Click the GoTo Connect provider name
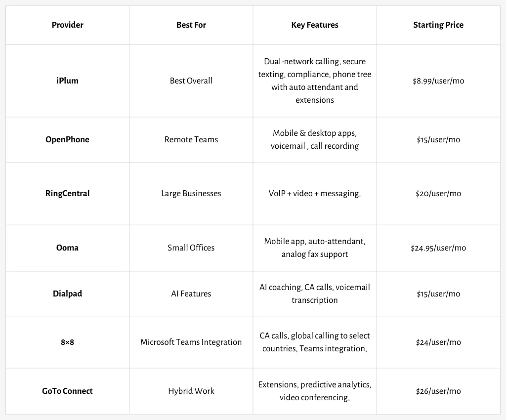This screenshot has height=420, width=506. click(67, 391)
